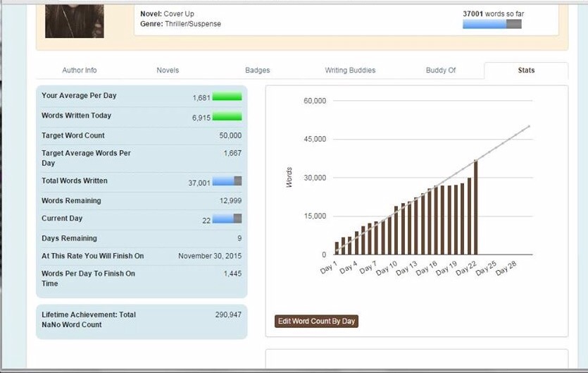Select the Buddy Of tab
The height and width of the screenshot is (373, 588).
(x=441, y=71)
